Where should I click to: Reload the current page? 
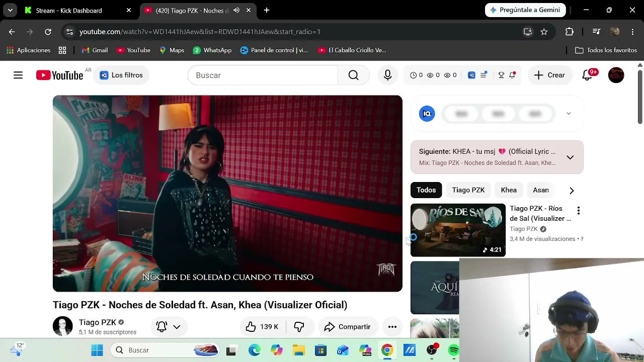48,32
